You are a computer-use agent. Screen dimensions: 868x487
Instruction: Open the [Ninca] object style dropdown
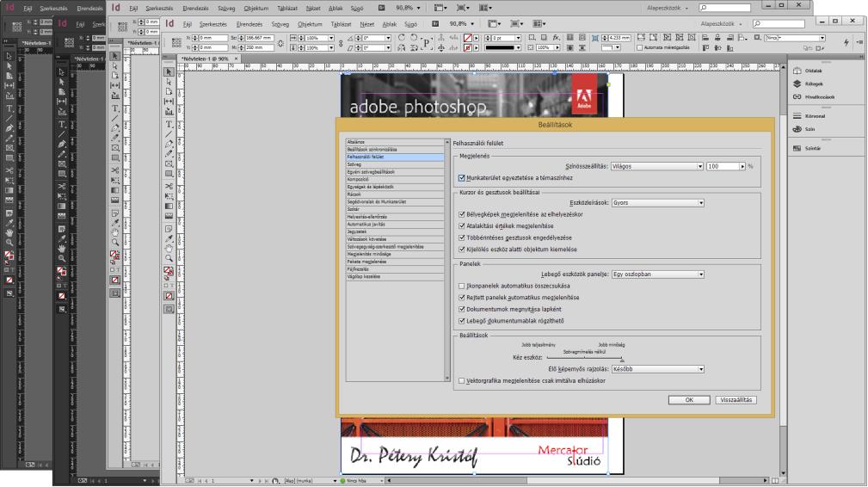click(x=795, y=38)
